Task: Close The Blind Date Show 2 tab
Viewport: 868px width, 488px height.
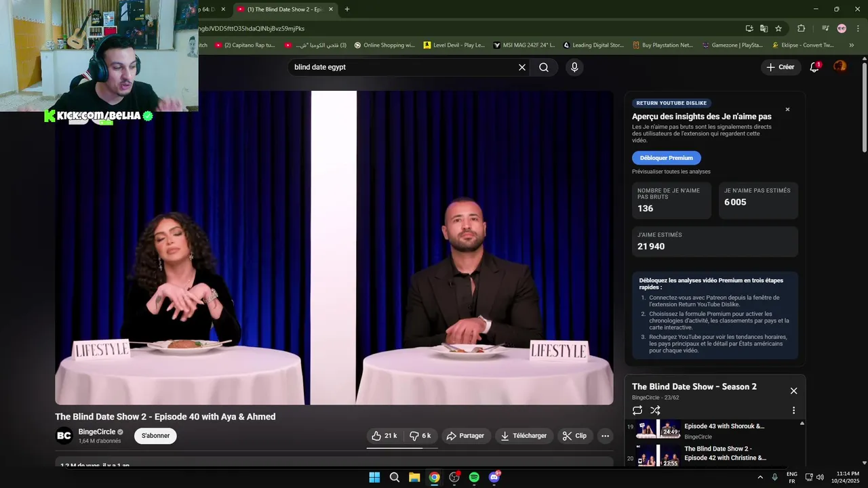Action: [331, 9]
